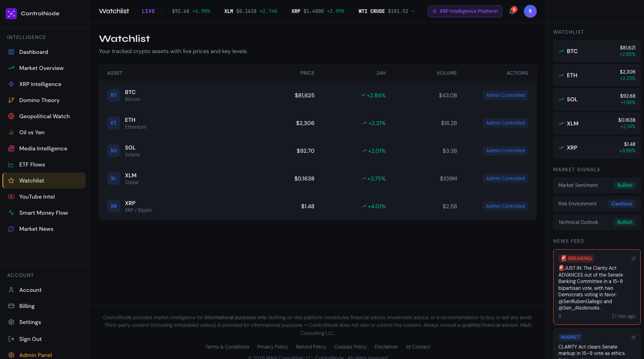Click the BT badge in Bitcoin row

click(114, 95)
